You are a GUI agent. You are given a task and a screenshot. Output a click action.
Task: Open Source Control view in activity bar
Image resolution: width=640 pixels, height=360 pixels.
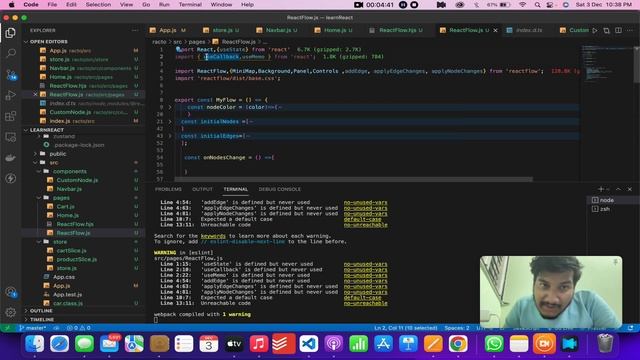(11, 74)
